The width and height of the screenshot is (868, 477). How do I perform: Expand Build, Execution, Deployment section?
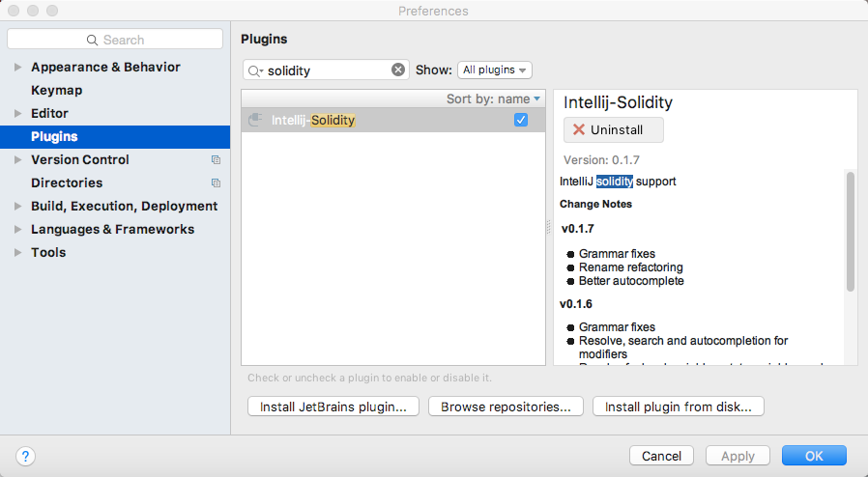(17, 207)
